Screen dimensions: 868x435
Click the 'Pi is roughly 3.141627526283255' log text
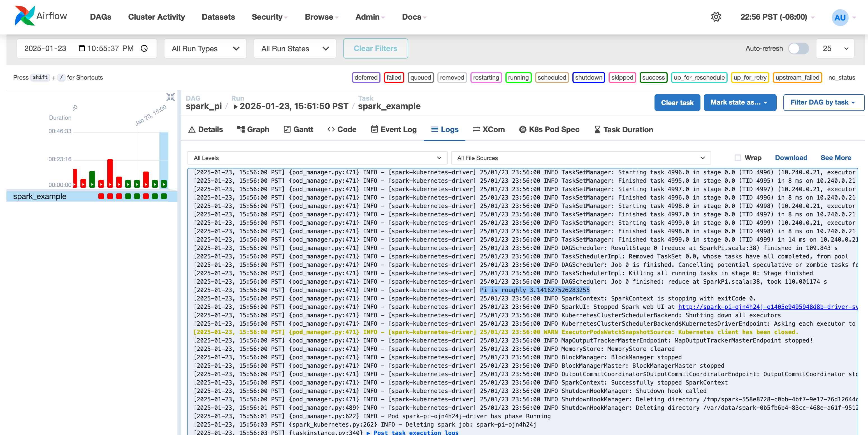tap(535, 290)
